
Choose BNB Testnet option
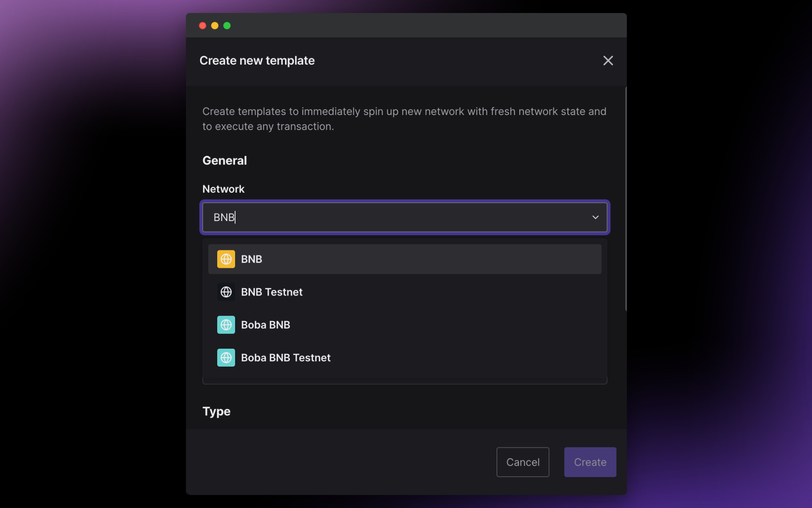click(x=272, y=292)
